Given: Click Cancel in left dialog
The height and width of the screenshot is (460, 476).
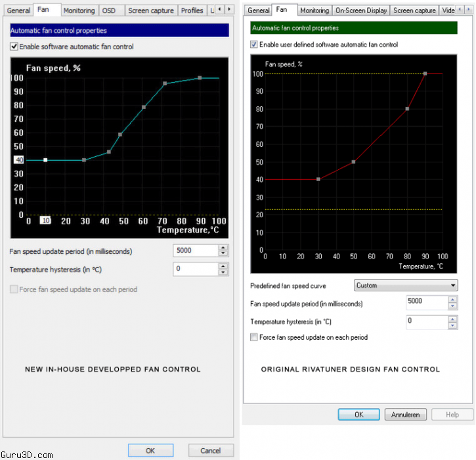Looking at the screenshot, I should [210, 451].
